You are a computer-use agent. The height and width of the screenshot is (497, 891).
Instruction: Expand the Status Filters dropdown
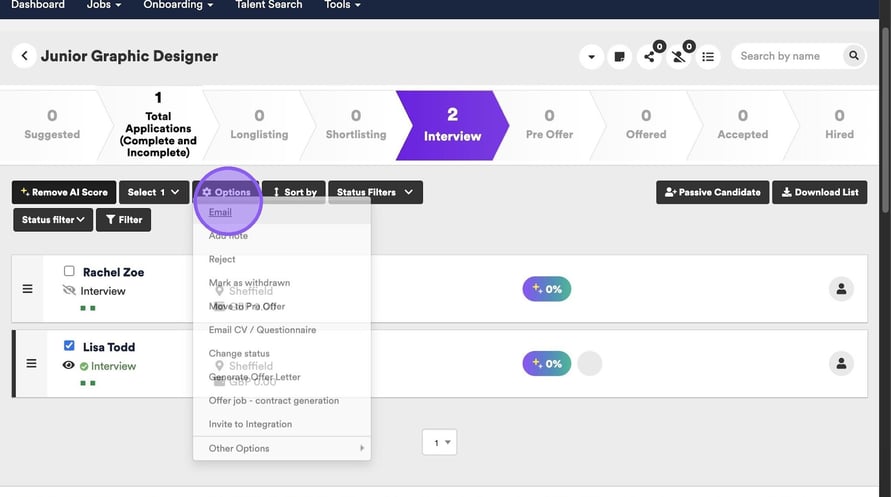[x=375, y=192]
